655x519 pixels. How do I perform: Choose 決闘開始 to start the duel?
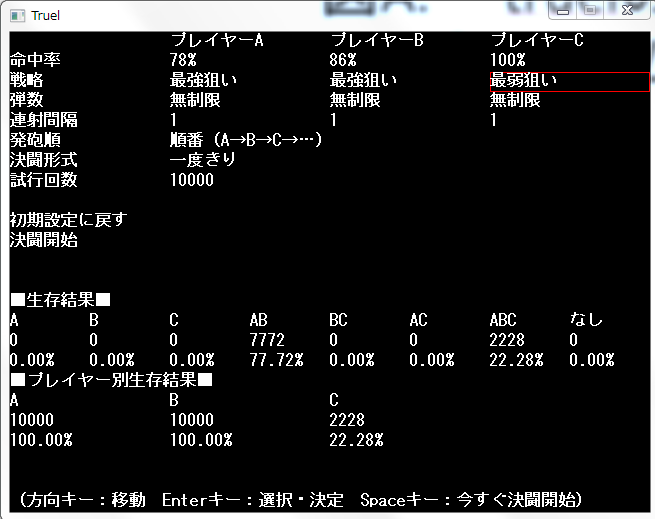44,240
